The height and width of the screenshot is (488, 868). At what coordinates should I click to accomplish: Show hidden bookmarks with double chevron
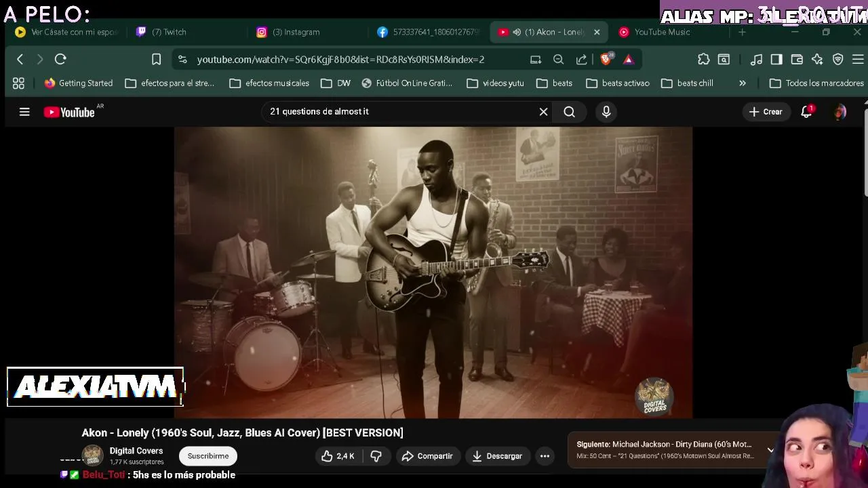(x=743, y=83)
